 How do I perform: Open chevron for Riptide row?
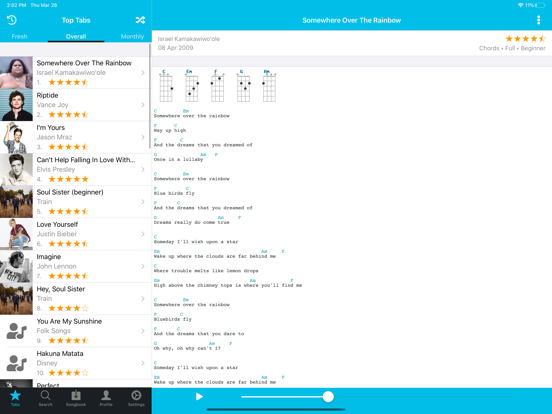(x=143, y=105)
